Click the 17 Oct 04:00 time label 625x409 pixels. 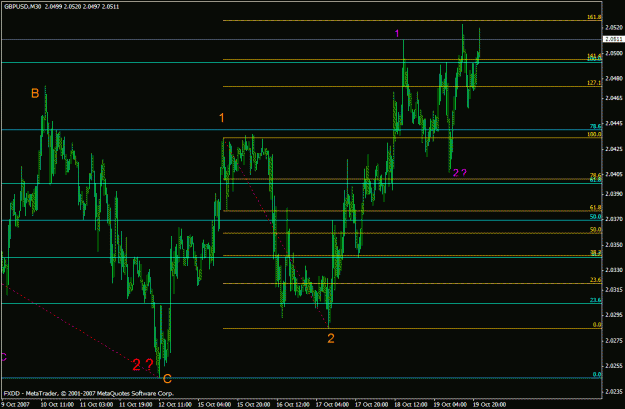pos(332,404)
